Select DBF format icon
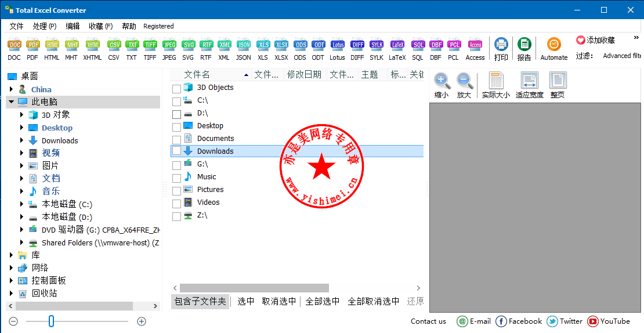The height and width of the screenshot is (333, 644). tap(436, 49)
